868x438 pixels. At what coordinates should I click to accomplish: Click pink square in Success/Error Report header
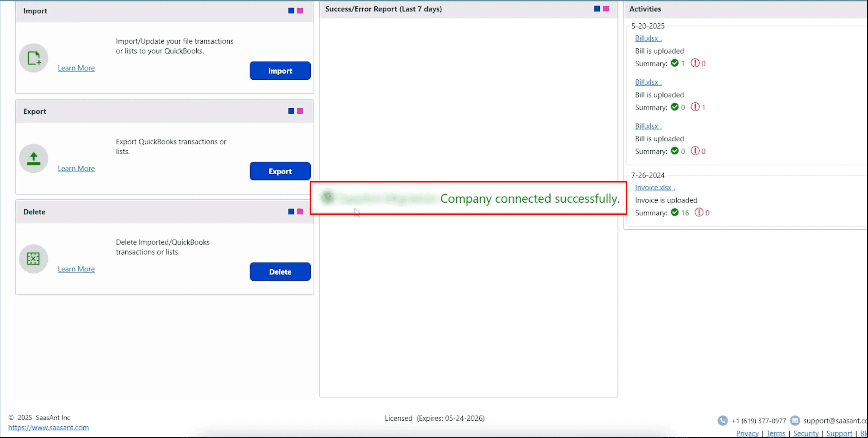[606, 9]
